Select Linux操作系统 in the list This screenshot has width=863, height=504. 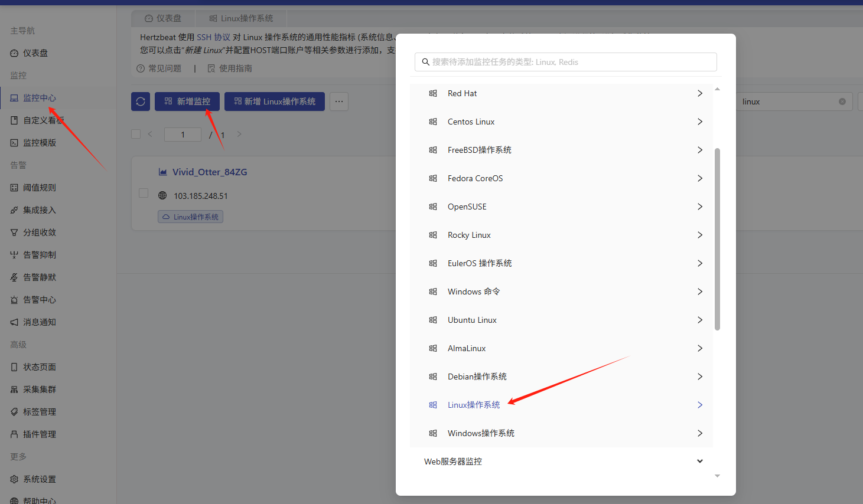[x=561, y=405]
